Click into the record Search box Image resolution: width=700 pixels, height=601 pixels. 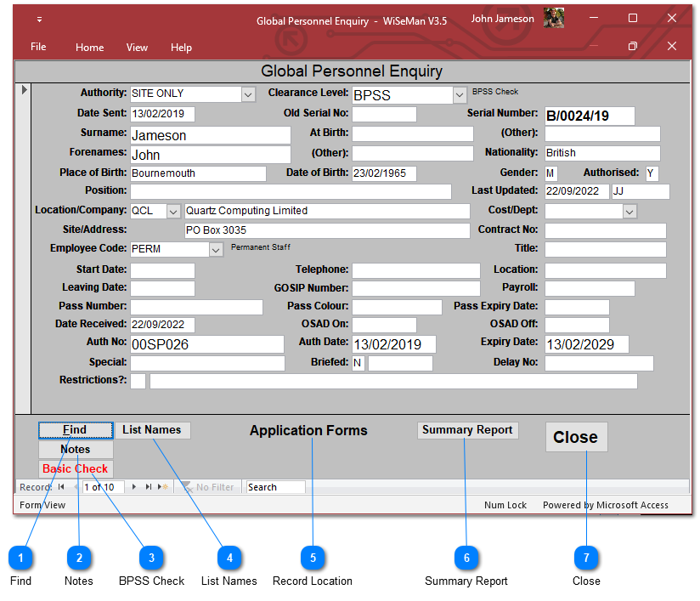pyautogui.click(x=274, y=487)
